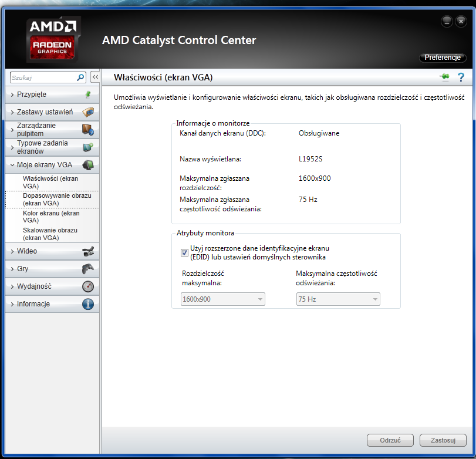Click the Obsługiwane DDC value
Image resolution: width=476 pixels, height=459 pixels.
[x=319, y=133]
